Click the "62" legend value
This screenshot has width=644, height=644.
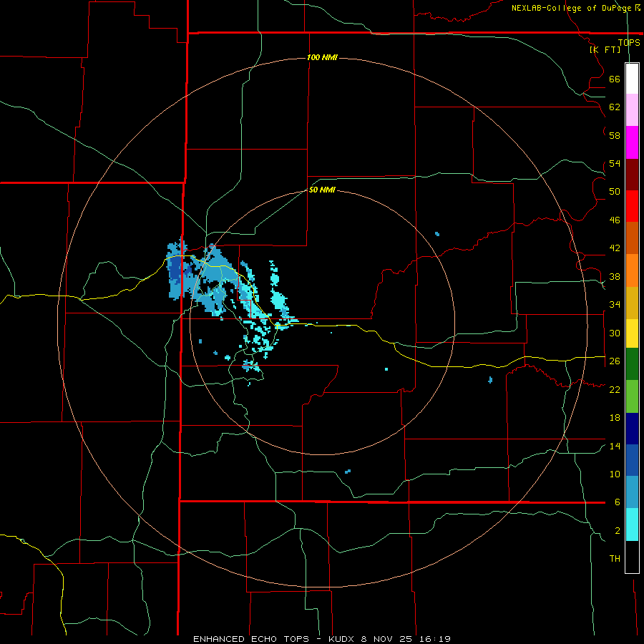[x=615, y=107]
